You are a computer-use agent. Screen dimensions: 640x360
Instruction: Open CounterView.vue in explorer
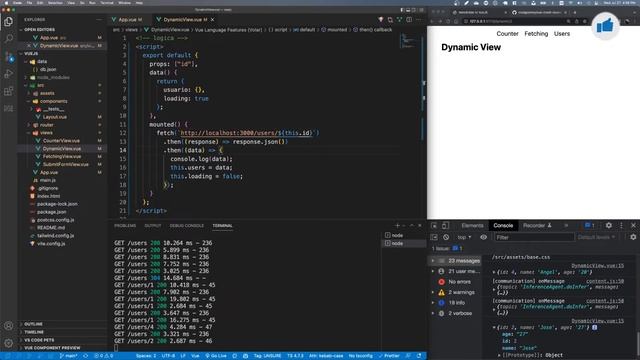point(61,141)
